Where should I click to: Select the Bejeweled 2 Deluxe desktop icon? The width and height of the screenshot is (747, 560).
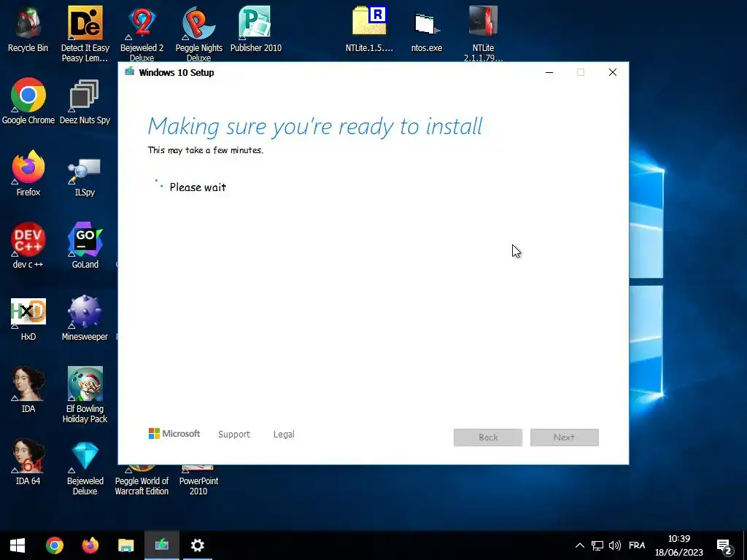point(142,34)
